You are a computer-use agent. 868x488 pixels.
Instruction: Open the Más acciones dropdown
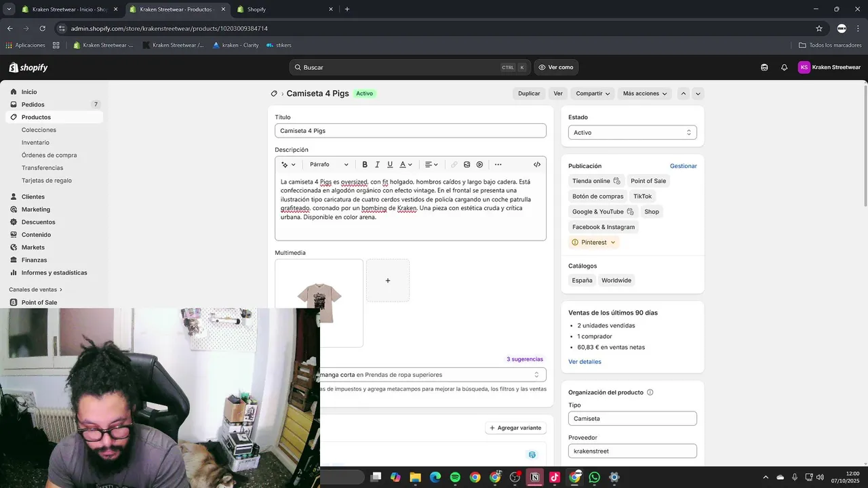pos(645,94)
